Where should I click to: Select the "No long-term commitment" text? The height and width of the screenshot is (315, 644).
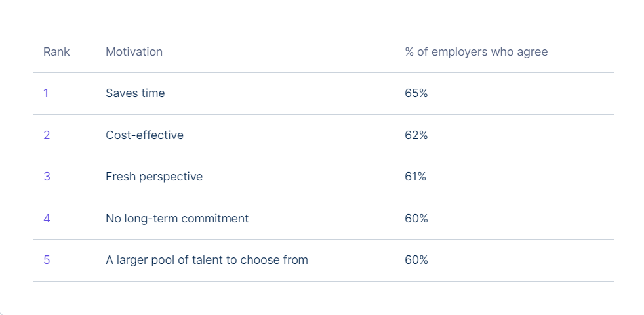(x=177, y=219)
